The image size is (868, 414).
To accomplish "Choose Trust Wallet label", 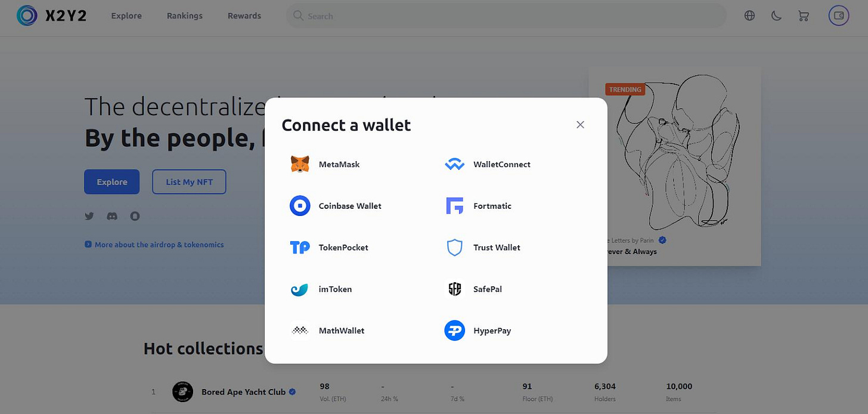I will tap(497, 248).
